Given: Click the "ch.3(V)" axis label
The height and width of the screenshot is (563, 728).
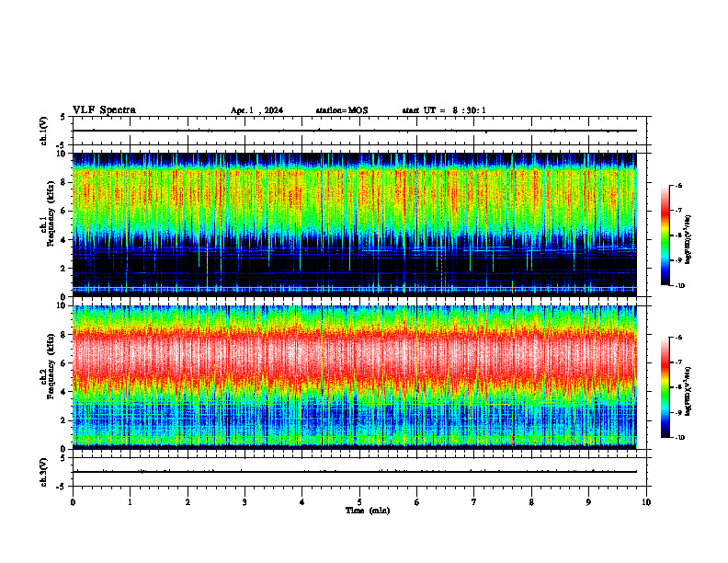Looking at the screenshot, I should click(x=44, y=472).
